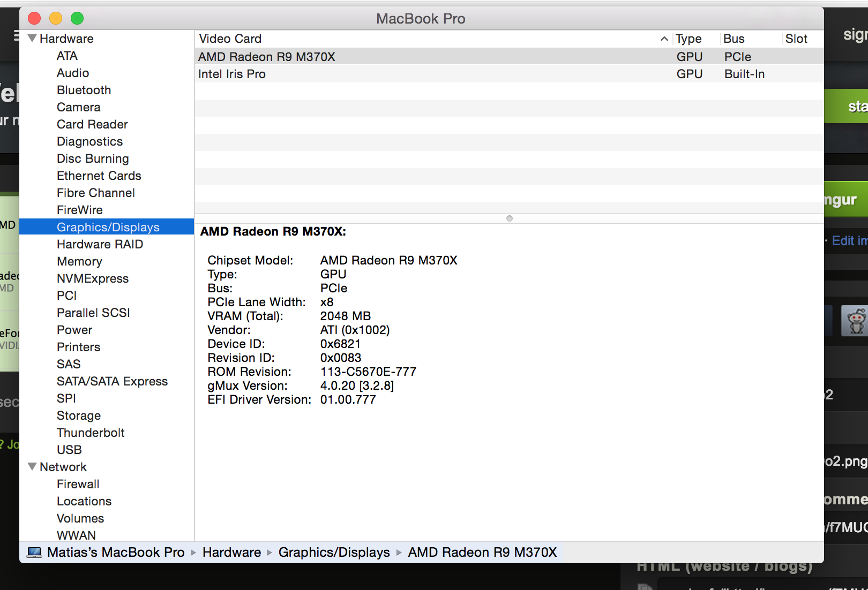
Task: Click Graphics/Displays in the breadcrumb trail
Action: pyautogui.click(x=334, y=552)
